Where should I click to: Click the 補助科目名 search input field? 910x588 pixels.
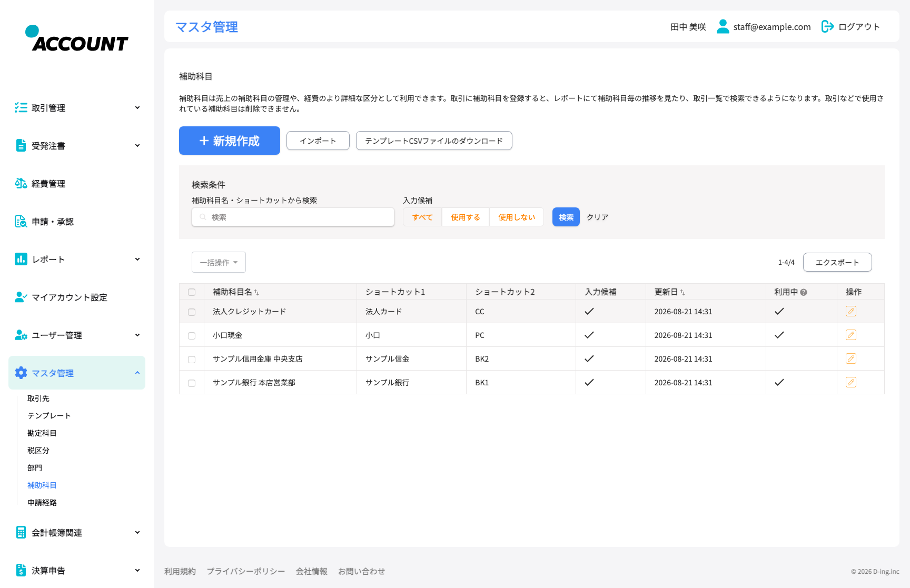pyautogui.click(x=293, y=217)
